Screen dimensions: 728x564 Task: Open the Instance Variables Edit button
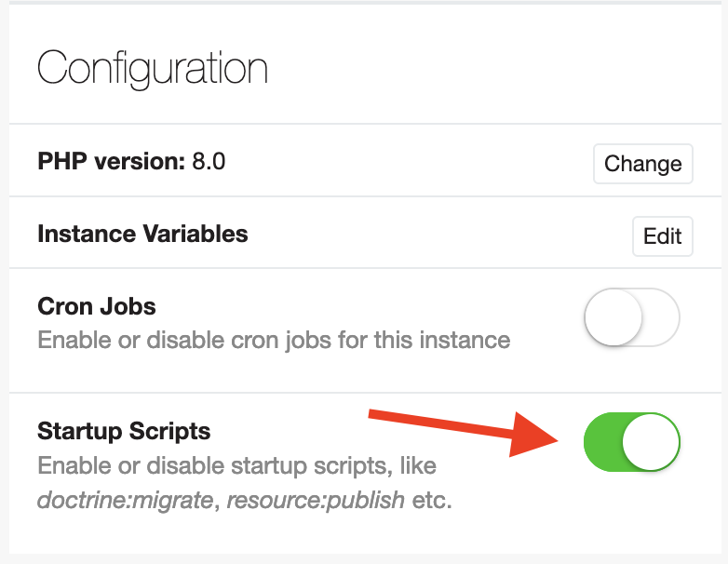pyautogui.click(x=662, y=235)
